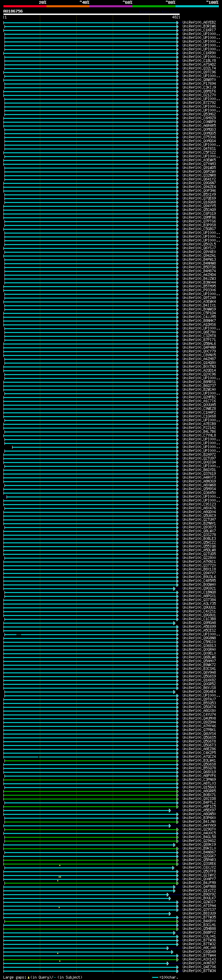The height and width of the screenshot is (980, 222).
Task: Click the UniRef100_C3KIJ9 label
Action: (x=199, y=88)
